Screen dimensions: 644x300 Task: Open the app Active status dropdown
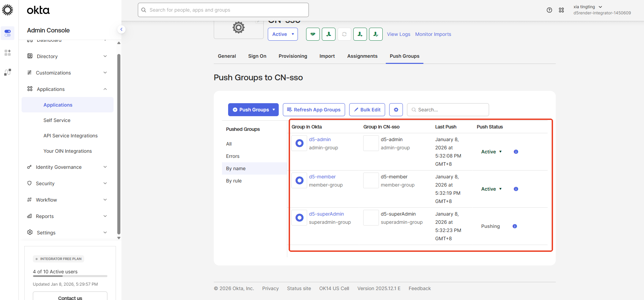(x=282, y=34)
